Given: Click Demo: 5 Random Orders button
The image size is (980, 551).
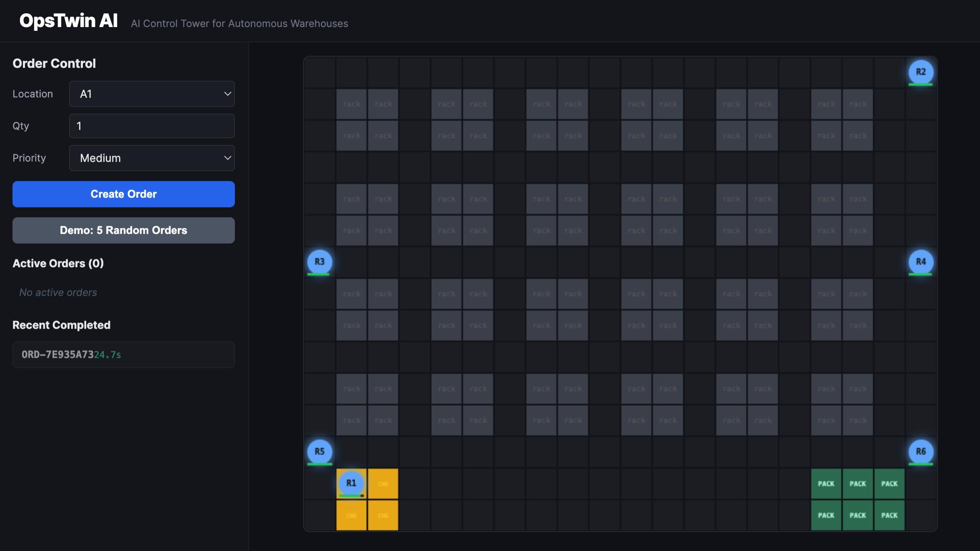Looking at the screenshot, I should 124,230.
